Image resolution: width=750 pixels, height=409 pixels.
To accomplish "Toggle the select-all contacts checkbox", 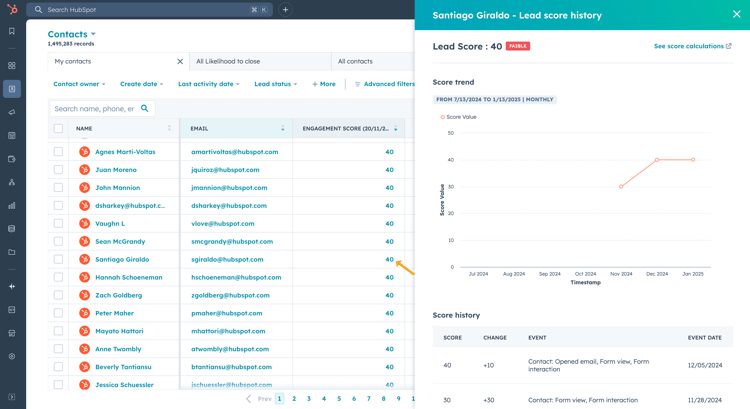I will click(x=58, y=128).
